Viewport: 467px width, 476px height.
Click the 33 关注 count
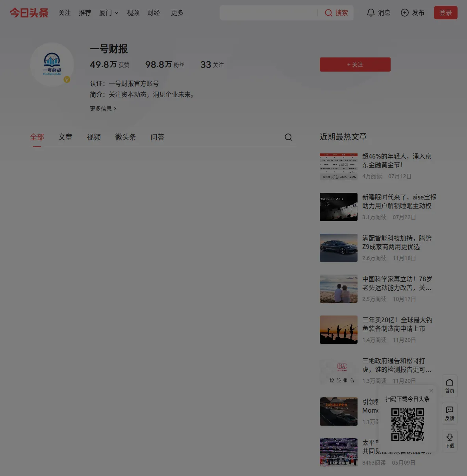point(212,65)
